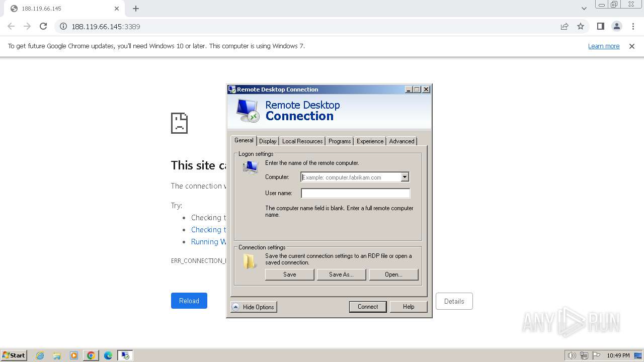Image resolution: width=644 pixels, height=362 pixels.
Task: Collapse dialog with Hide Options
Action: coord(254,307)
